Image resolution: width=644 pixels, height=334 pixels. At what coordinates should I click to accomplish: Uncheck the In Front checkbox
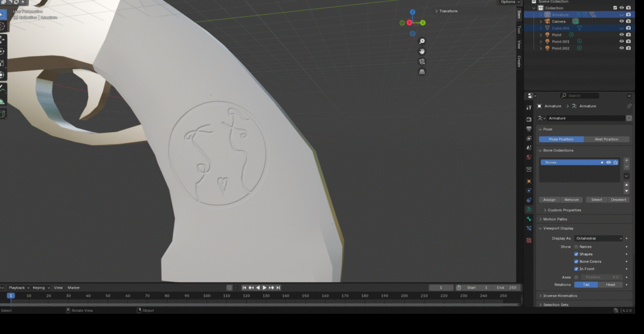576,269
